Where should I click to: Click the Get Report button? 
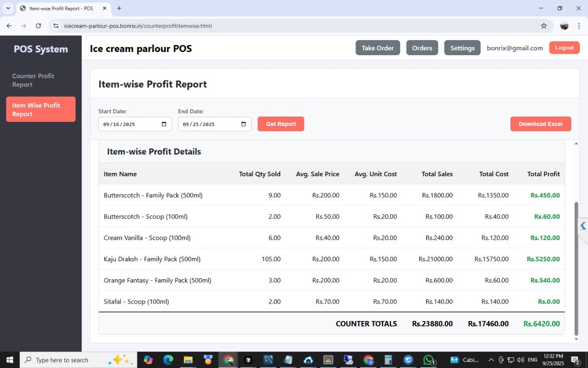(x=281, y=124)
